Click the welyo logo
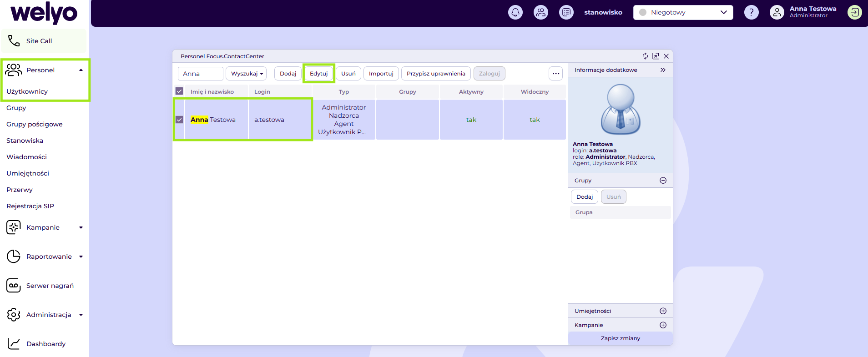 [x=44, y=13]
